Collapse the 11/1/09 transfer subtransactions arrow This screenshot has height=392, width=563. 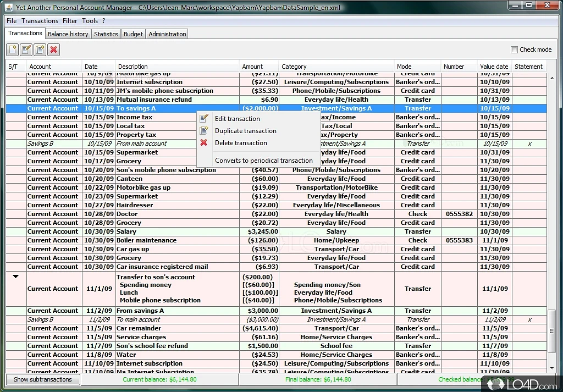click(16, 277)
